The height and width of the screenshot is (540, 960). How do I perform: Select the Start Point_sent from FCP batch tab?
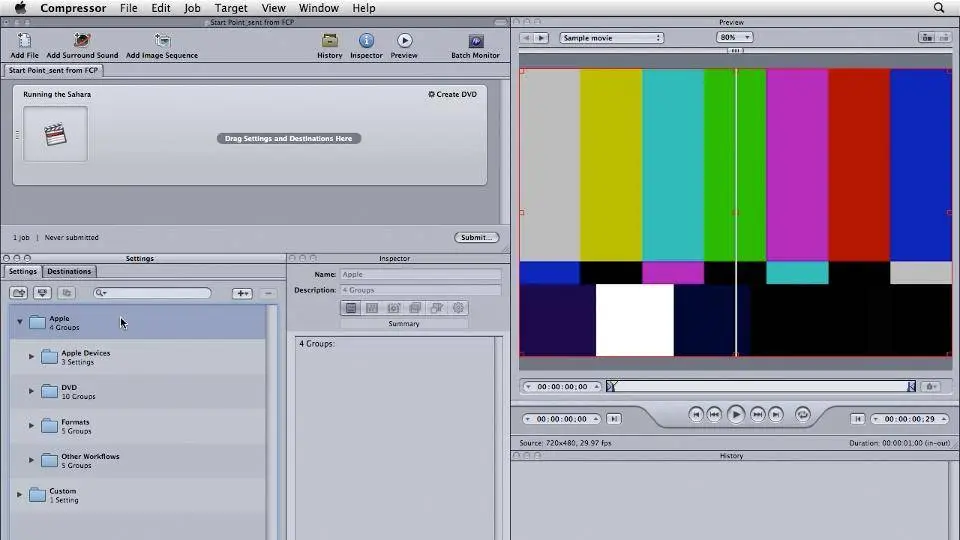[53, 70]
